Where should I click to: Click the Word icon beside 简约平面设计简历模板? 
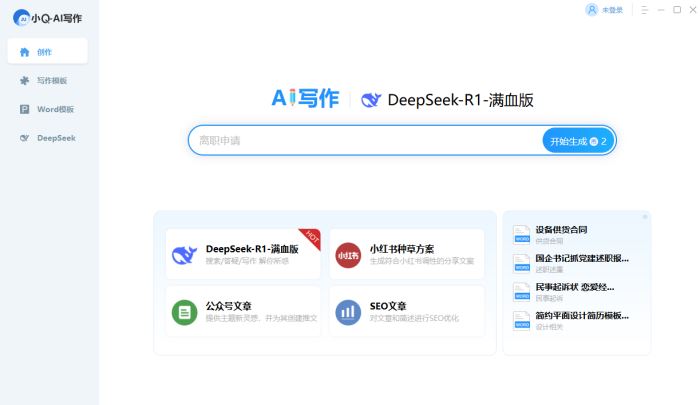521,320
